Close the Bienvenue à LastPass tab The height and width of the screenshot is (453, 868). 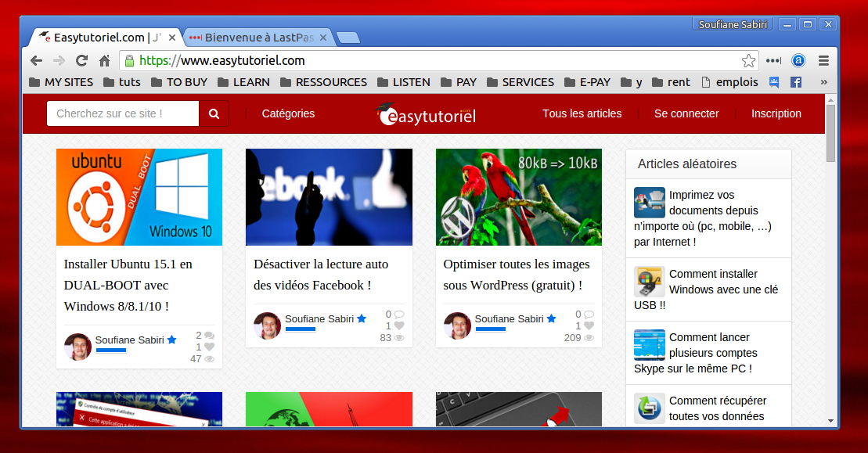[323, 38]
